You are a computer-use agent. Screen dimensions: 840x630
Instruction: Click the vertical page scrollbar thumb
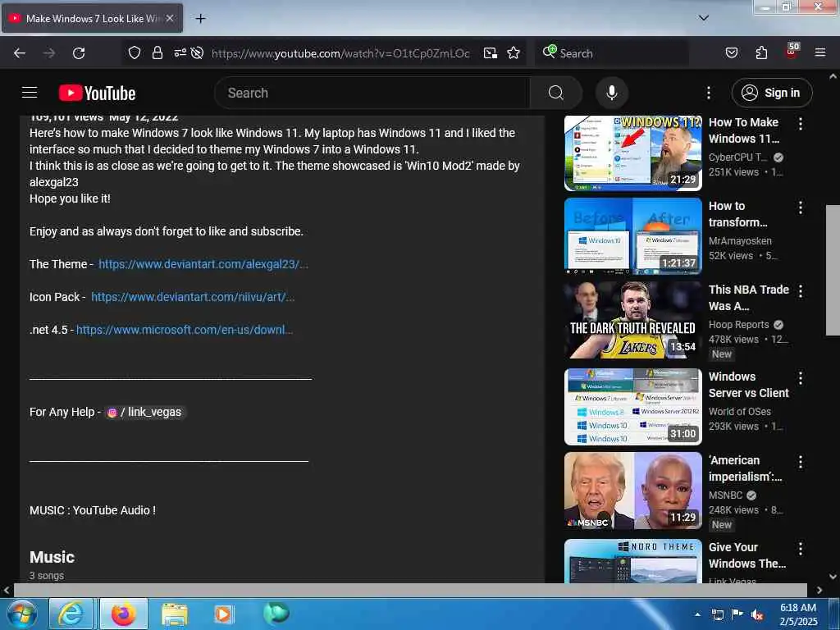[x=833, y=270]
